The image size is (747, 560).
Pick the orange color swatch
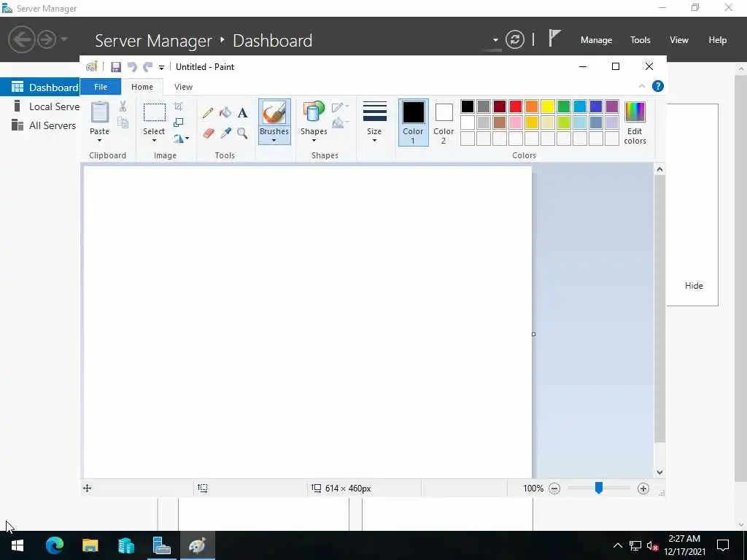532,106
